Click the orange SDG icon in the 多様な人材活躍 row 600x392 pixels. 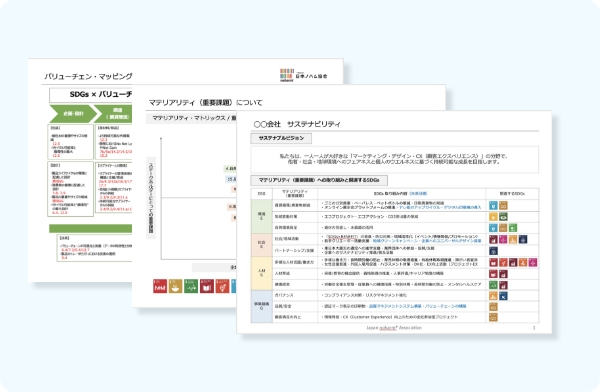(523, 262)
